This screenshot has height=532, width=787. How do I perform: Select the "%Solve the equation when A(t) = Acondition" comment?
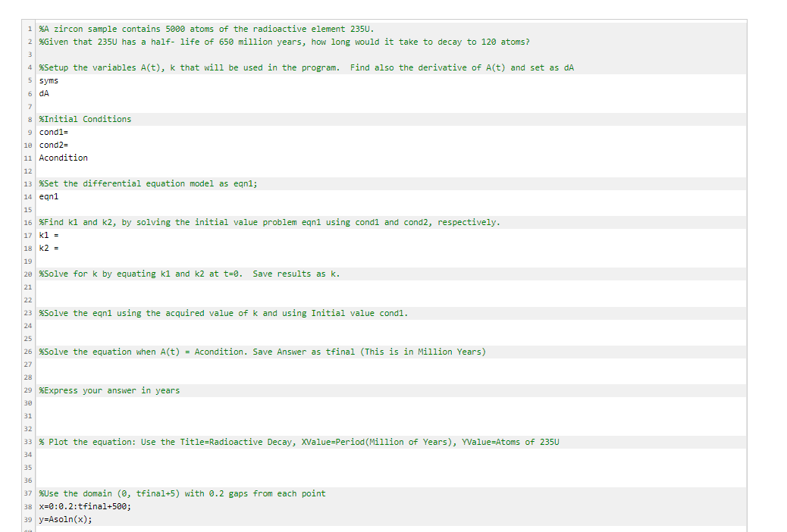262,352
